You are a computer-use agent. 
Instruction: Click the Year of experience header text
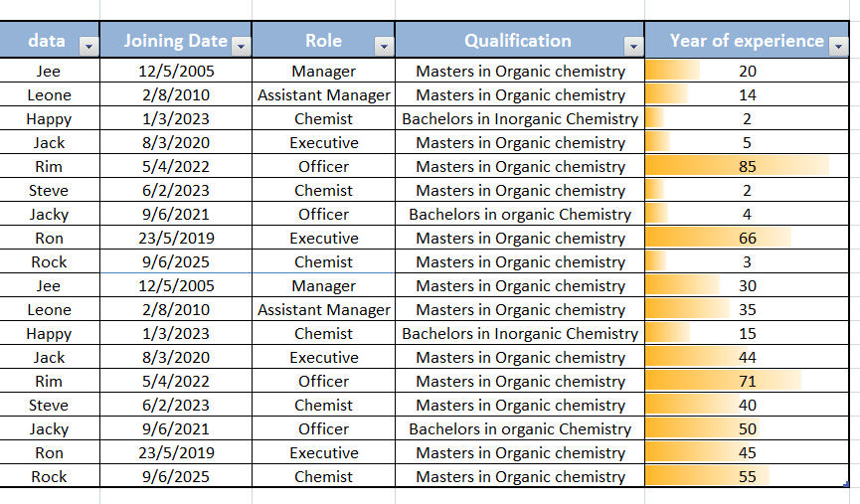point(746,41)
